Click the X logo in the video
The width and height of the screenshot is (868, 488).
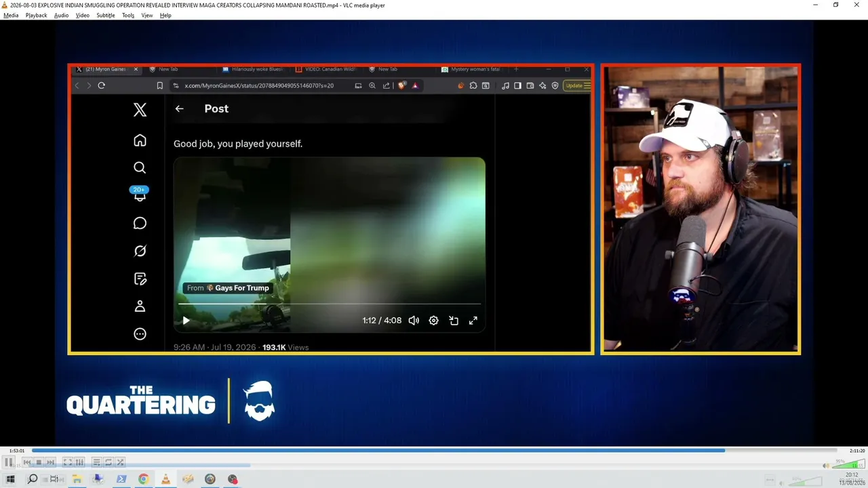[140, 110]
